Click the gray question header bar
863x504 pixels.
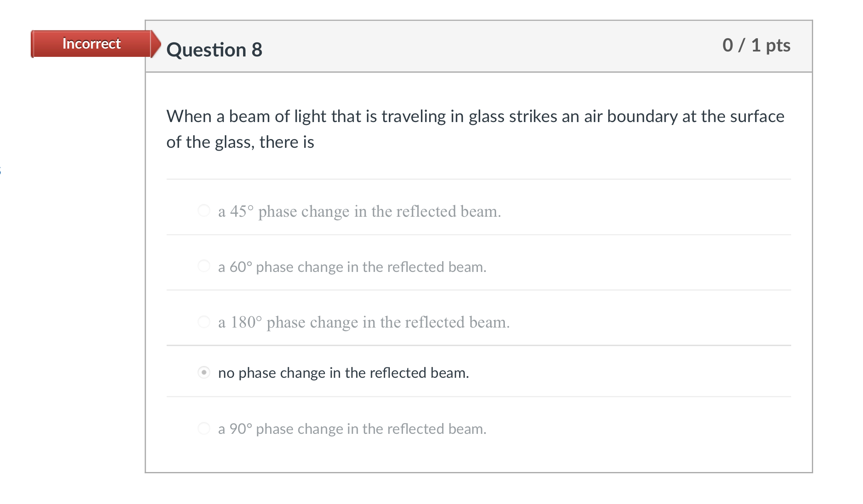(x=478, y=46)
